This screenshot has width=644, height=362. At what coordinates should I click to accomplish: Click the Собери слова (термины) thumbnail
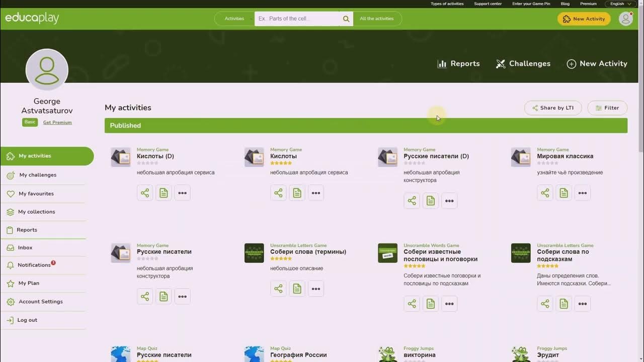click(254, 253)
